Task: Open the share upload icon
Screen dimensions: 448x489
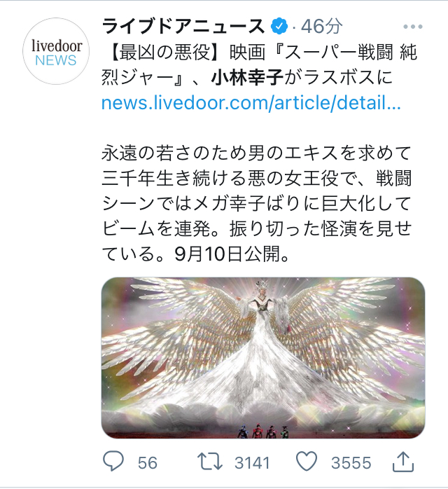Action: point(402,461)
